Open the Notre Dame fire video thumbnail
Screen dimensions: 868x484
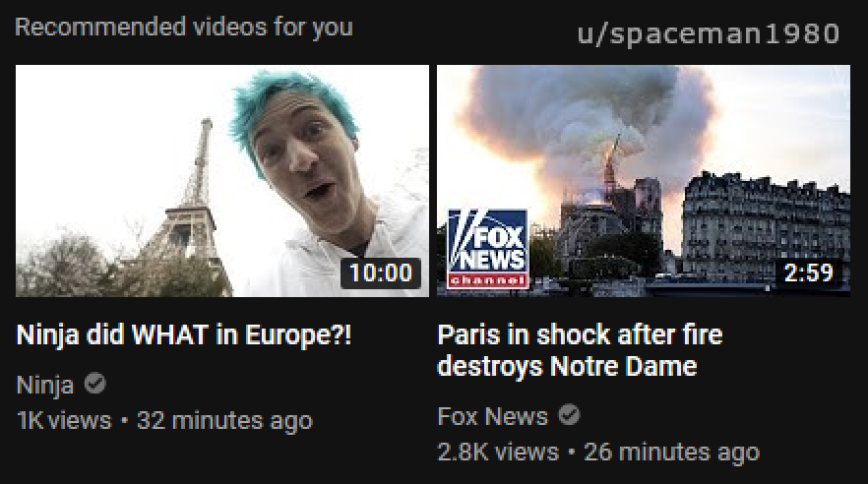point(644,181)
